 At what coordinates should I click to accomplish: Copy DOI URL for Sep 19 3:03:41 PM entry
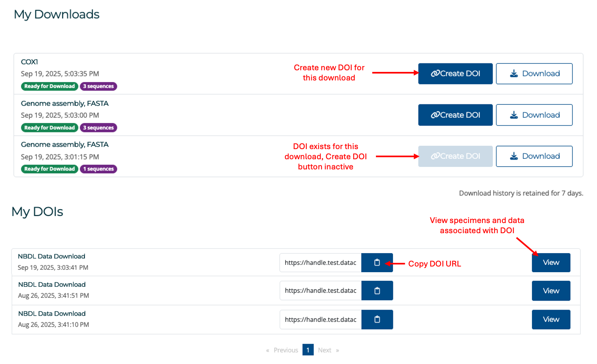[x=377, y=262]
